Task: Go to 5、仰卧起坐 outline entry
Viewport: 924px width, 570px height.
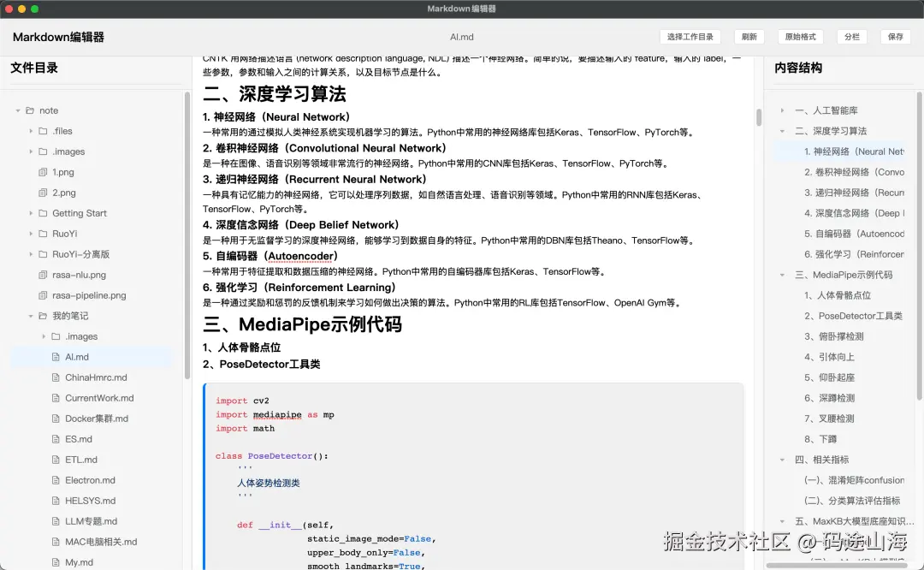Action: click(x=829, y=377)
